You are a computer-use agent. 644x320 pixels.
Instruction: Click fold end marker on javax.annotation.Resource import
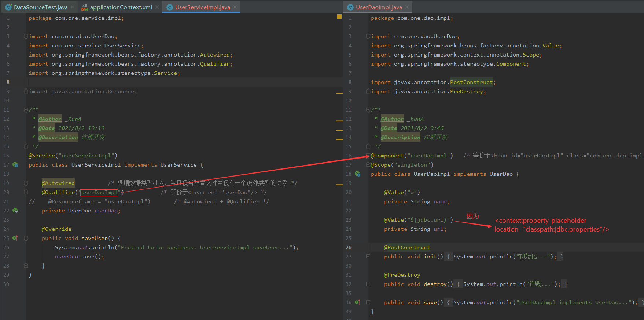coord(26,91)
